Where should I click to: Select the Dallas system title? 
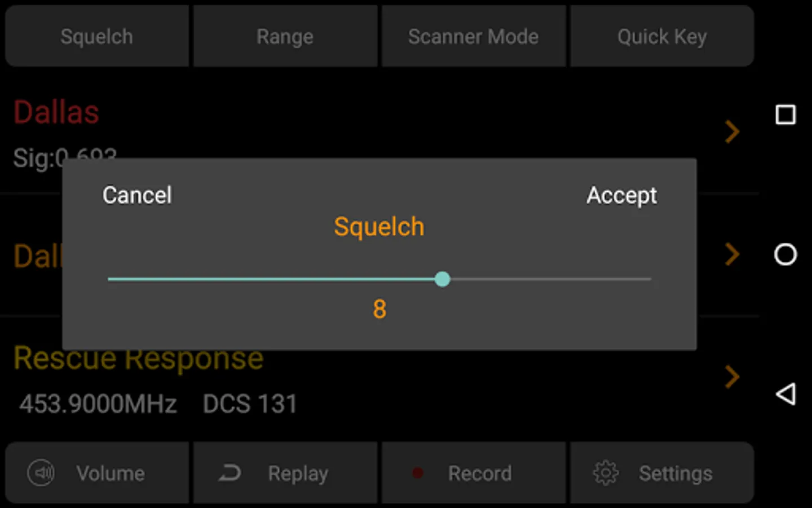click(x=56, y=112)
